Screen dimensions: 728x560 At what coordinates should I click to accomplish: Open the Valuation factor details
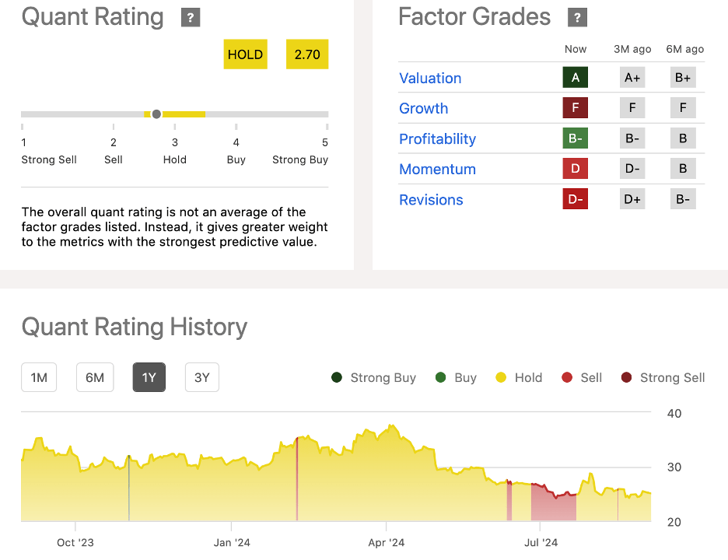(x=430, y=78)
